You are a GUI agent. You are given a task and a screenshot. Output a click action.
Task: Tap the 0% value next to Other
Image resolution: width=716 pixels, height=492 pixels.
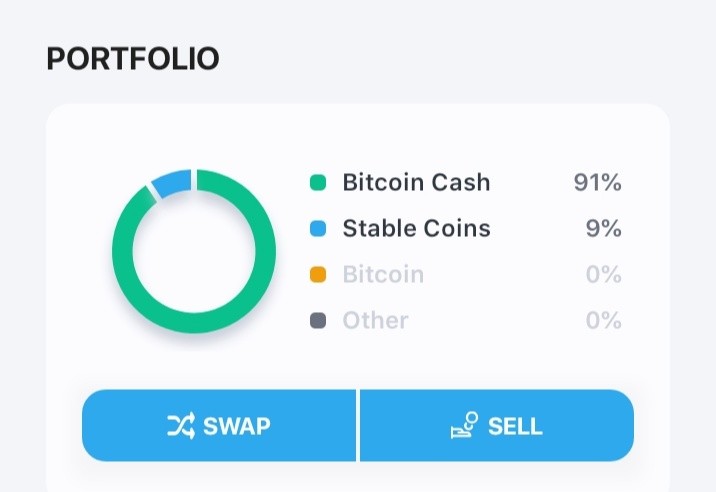pos(604,321)
